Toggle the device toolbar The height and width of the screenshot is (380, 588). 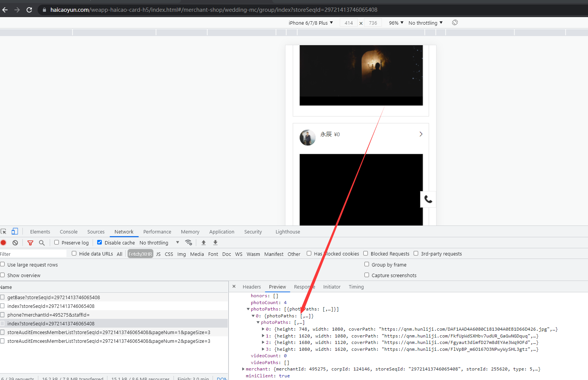tap(15, 232)
